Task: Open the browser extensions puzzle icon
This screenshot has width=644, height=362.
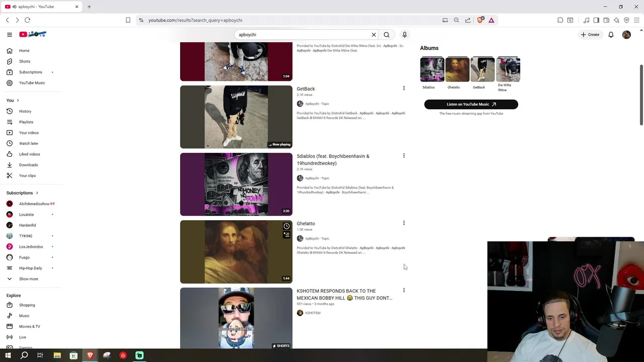Action: (x=560, y=20)
